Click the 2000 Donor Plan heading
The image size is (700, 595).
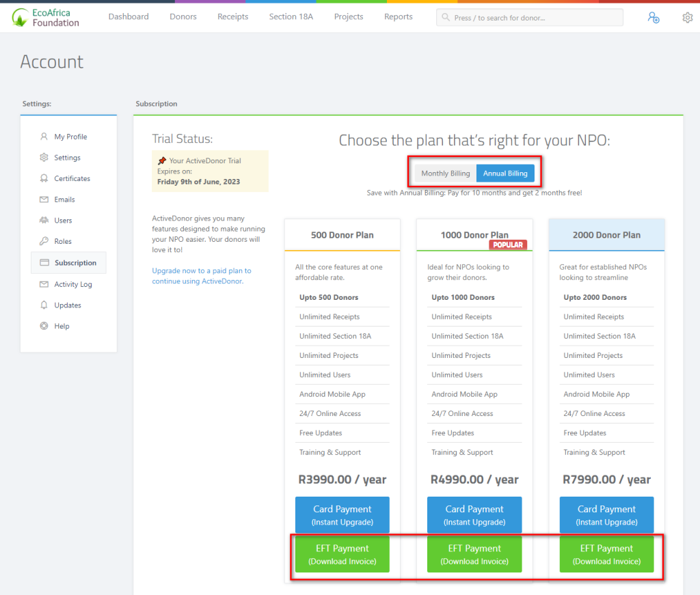coord(607,235)
